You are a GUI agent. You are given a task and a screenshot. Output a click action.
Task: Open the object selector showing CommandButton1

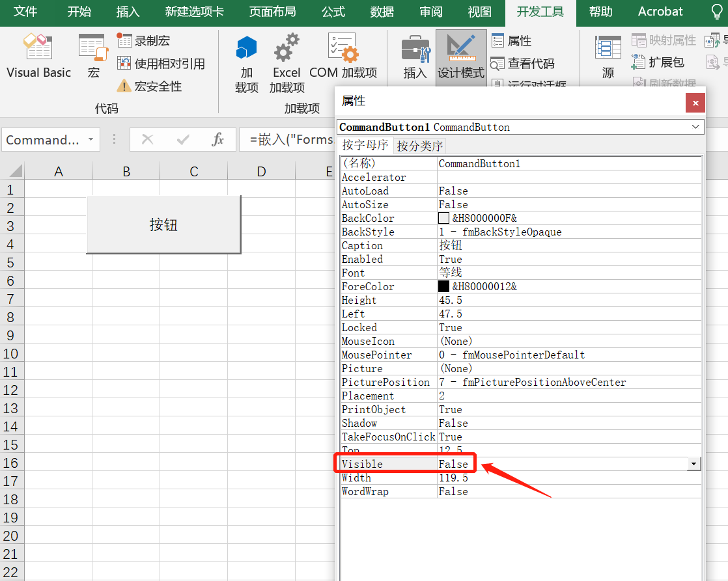pos(518,126)
